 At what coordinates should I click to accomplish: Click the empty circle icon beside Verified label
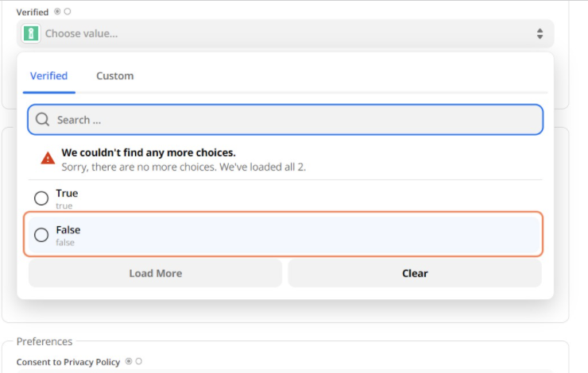68,12
